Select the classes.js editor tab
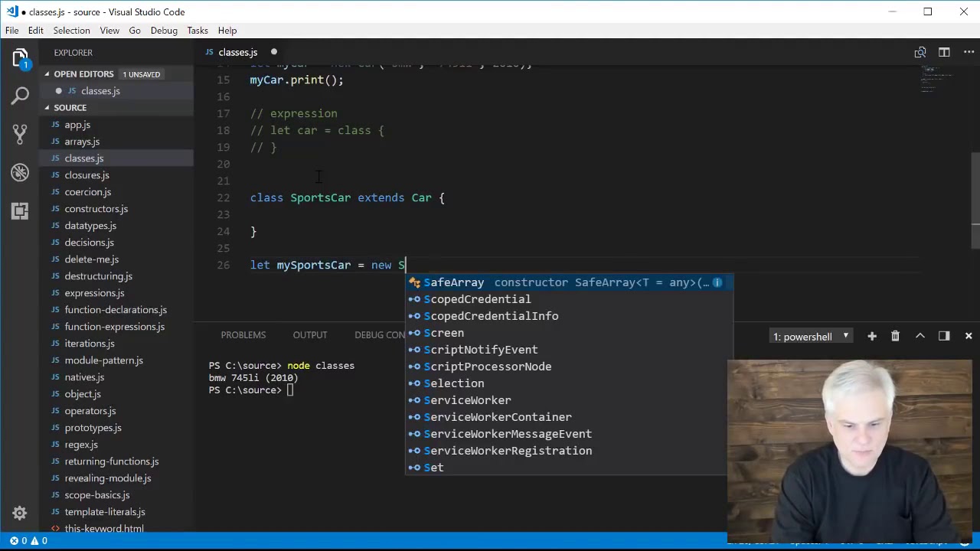 237,52
